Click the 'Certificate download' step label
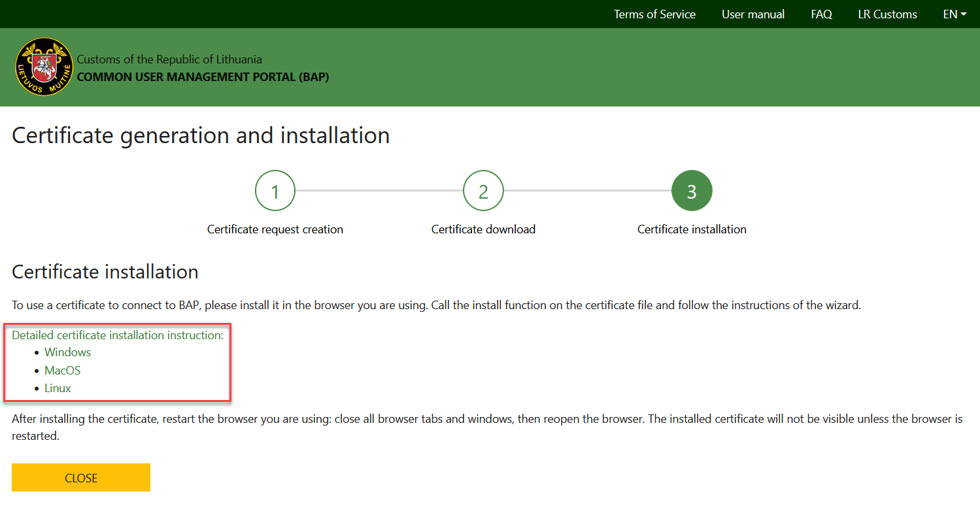Screen dimensions: 980x515 click(x=483, y=229)
